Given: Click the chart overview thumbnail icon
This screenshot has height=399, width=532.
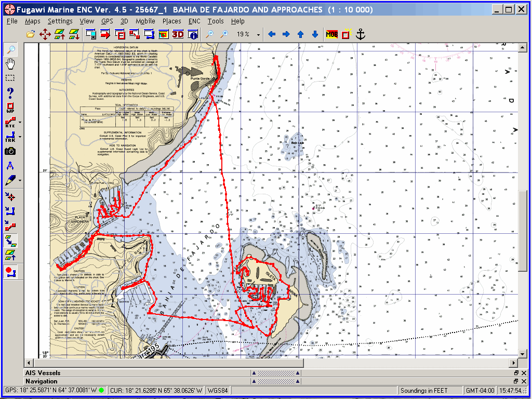Looking at the screenshot, I should [164, 34].
